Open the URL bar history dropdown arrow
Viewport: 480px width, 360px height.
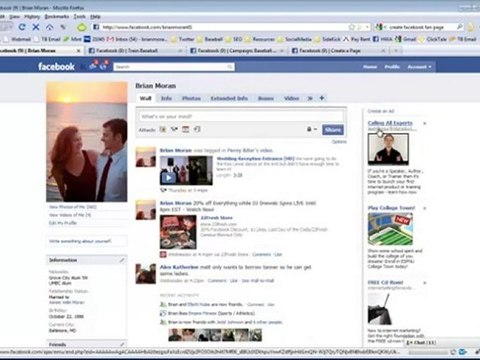click(367, 27)
